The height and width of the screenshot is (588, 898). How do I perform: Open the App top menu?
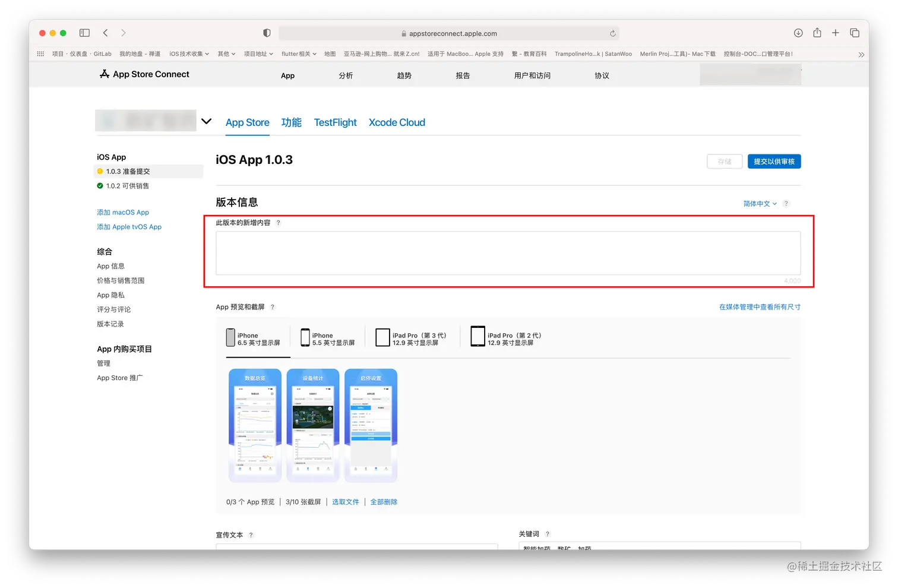coord(287,76)
